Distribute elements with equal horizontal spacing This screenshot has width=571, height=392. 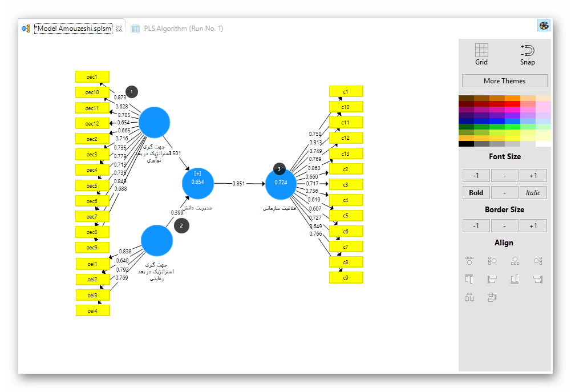coord(469,298)
